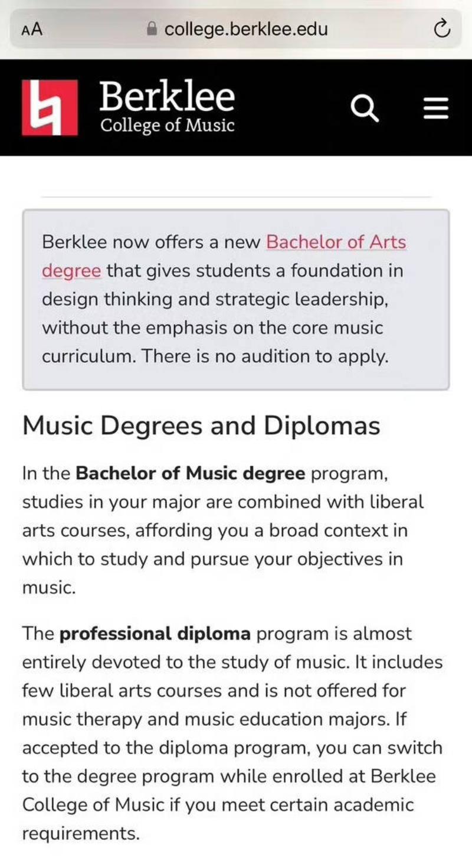Click the "design thinking and strategic leadership" line
Viewport: 472px width, 868px height.
pos(215,299)
